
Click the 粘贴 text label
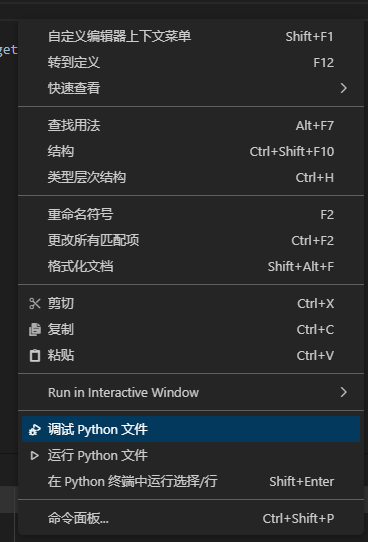pyautogui.click(x=61, y=355)
